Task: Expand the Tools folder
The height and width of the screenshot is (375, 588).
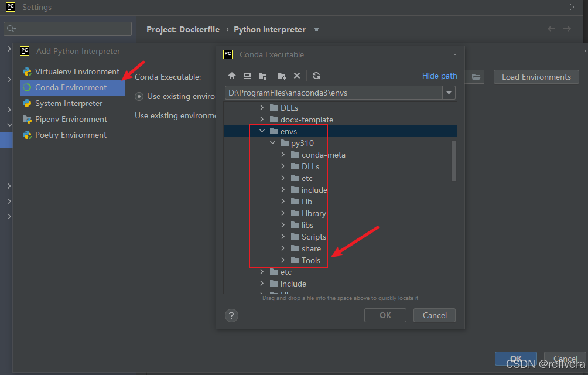Action: point(283,260)
